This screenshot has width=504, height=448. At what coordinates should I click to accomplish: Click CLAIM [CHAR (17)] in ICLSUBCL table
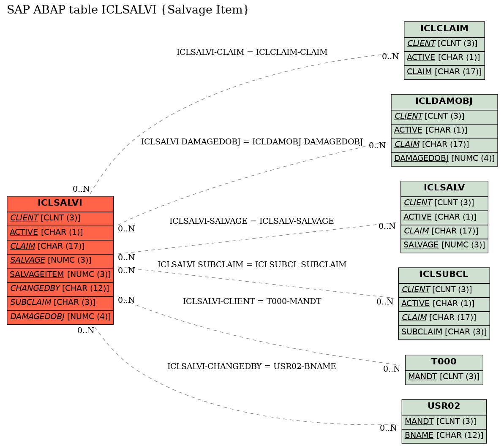444,318
